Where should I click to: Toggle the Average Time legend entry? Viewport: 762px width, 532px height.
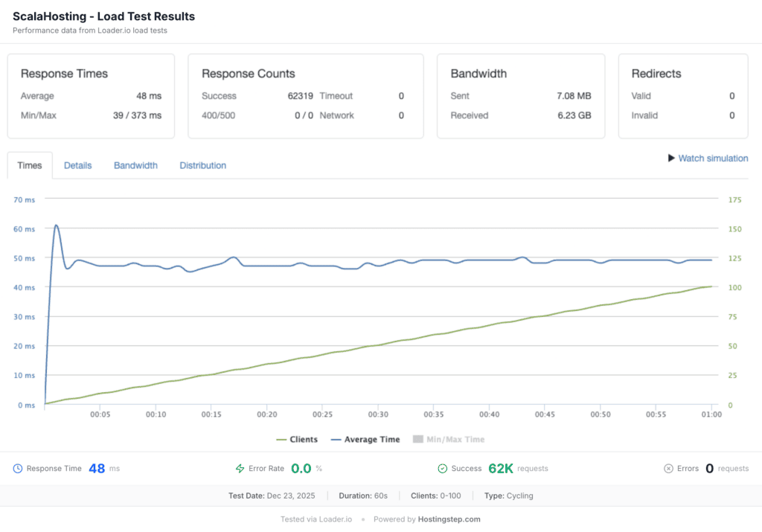coord(365,439)
